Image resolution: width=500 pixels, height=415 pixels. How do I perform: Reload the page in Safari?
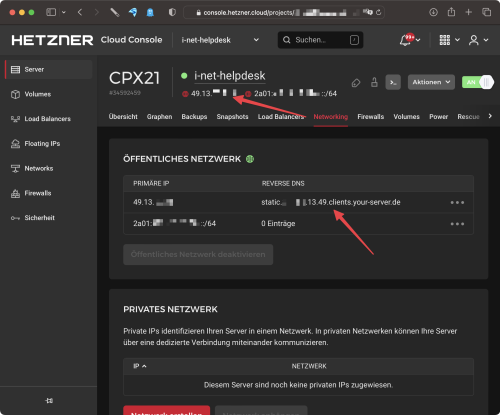point(379,12)
